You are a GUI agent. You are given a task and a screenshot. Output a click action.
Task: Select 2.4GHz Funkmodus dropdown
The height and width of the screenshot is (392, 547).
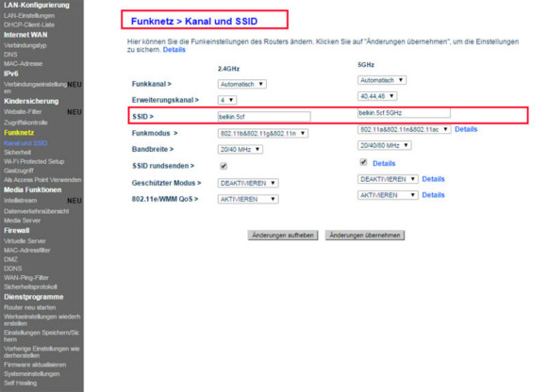point(263,133)
